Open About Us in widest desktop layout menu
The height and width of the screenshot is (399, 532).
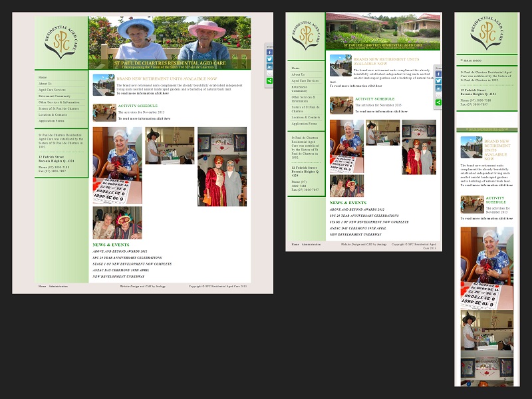click(45, 84)
